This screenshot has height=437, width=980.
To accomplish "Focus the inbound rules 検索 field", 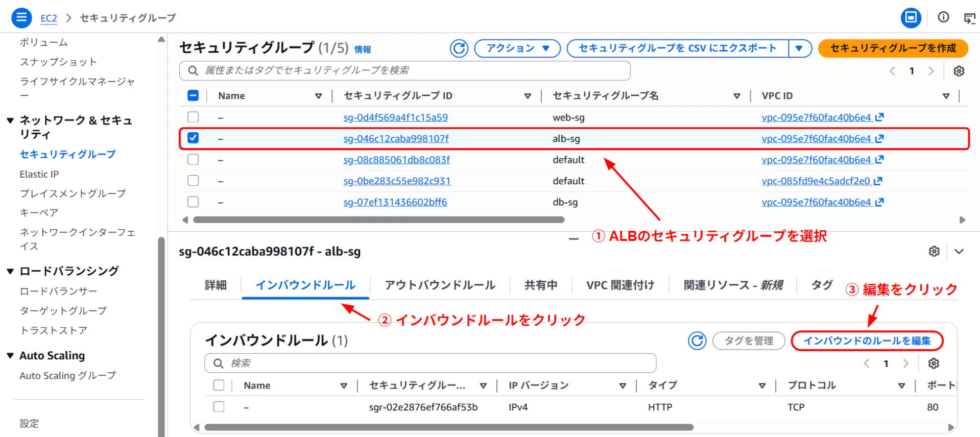I will coord(431,363).
